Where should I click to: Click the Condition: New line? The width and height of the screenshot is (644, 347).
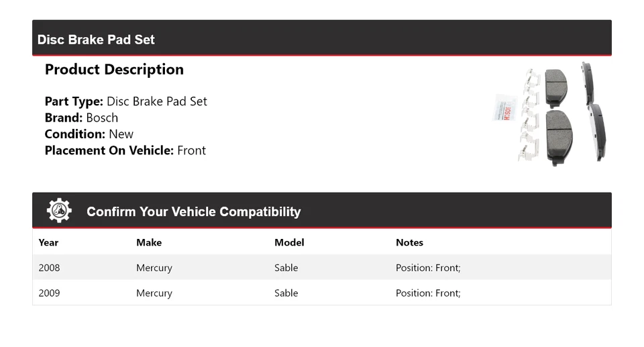[x=89, y=134]
